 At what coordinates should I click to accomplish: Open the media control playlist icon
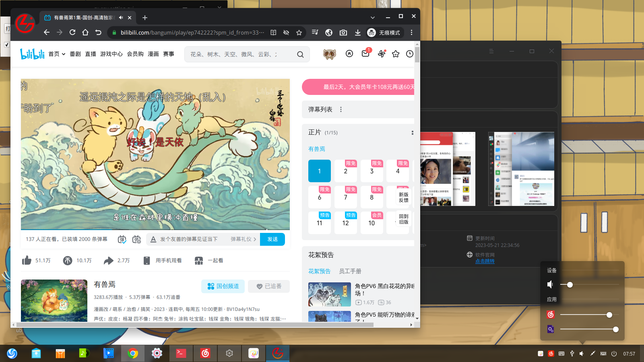click(315, 32)
